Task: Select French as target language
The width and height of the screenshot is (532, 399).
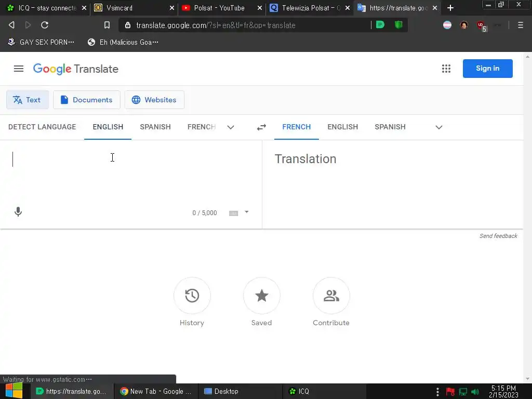Action: click(297, 127)
